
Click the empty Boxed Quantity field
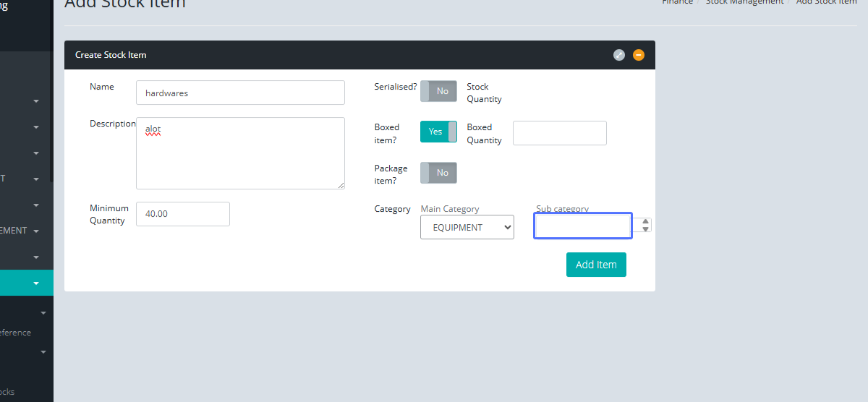[x=559, y=133]
